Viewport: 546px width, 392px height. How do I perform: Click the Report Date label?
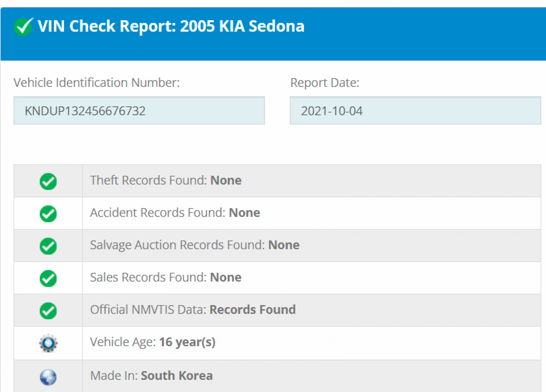point(325,83)
